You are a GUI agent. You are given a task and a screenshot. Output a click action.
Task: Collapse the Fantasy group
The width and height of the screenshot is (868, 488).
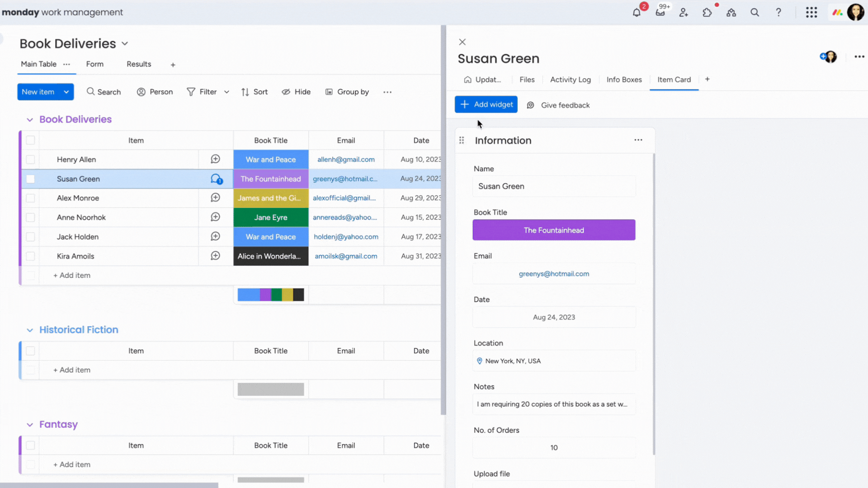(x=30, y=425)
